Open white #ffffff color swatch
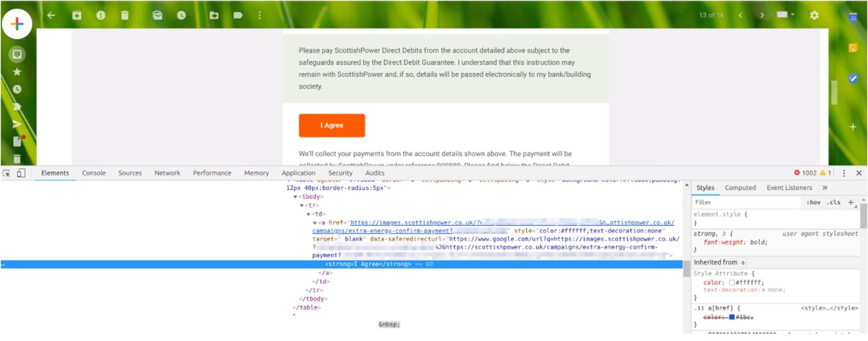The image size is (868, 341). tap(732, 283)
